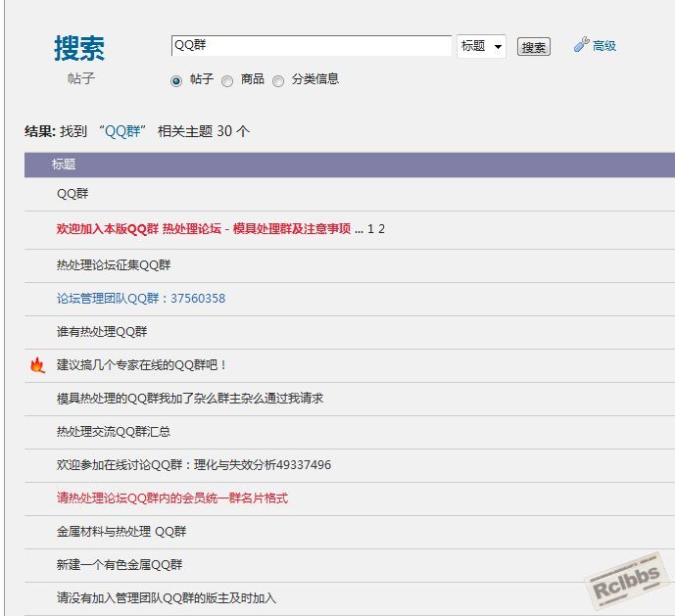Open 建议搞几个专家在线的QQ群吧 thread
Screen dimensions: 675x616
click(x=141, y=365)
